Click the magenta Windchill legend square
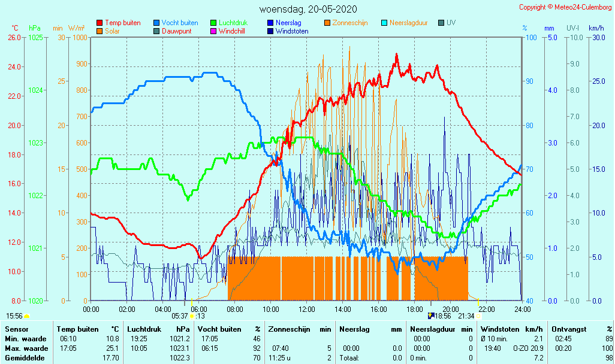Viewport: 615px width, 364px height. (x=213, y=31)
